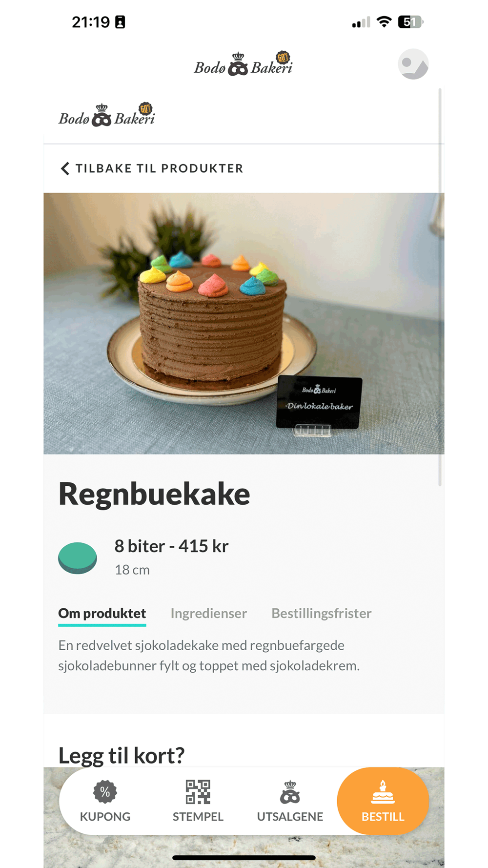Tap the Kupong label in bottom bar
488x868 pixels.
coord(105,817)
